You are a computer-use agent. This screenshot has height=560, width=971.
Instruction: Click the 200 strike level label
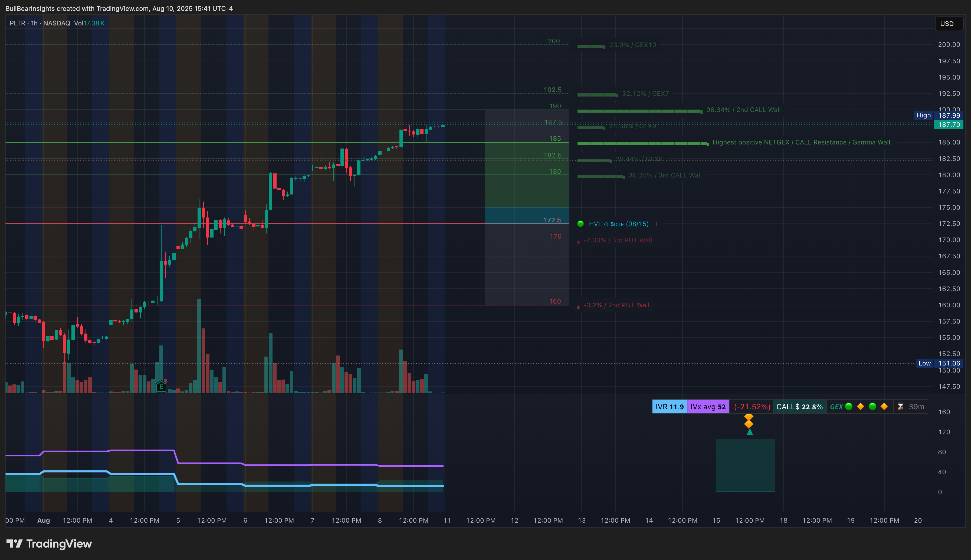point(554,41)
